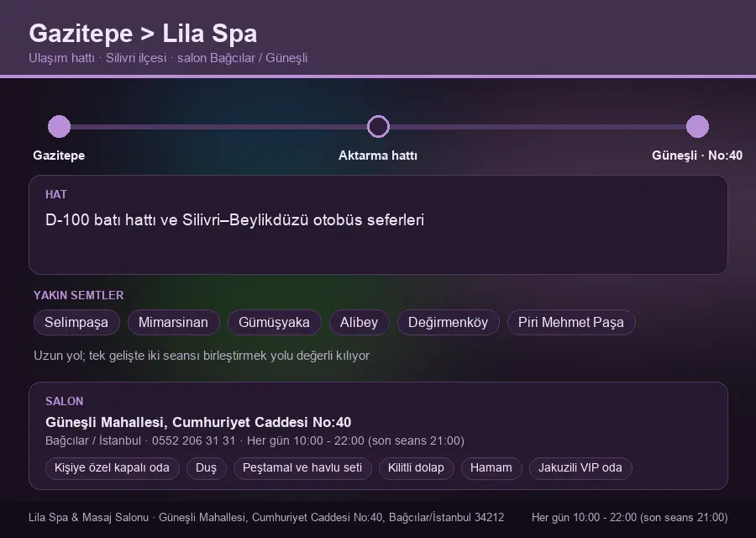The width and height of the screenshot is (756, 538).
Task: Click the subtitle Ulaşım hattı · Silivri ilçesi
Action: [97, 58]
